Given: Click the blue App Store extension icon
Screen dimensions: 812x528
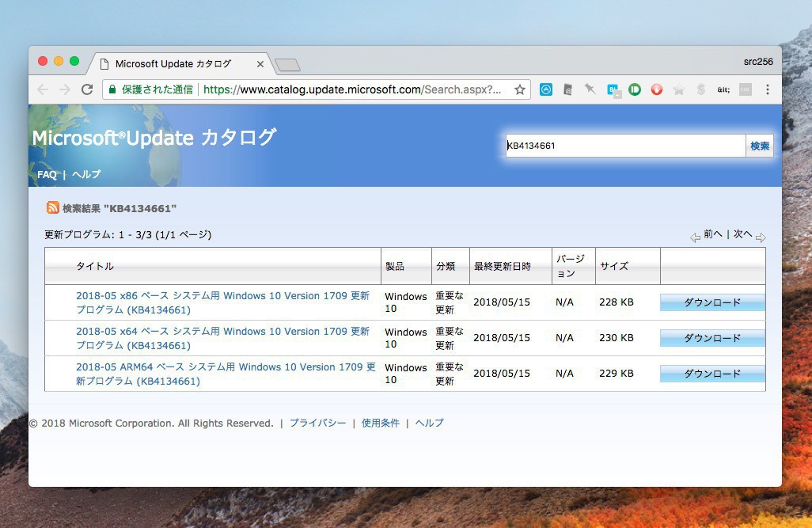Looking at the screenshot, I should tap(546, 89).
